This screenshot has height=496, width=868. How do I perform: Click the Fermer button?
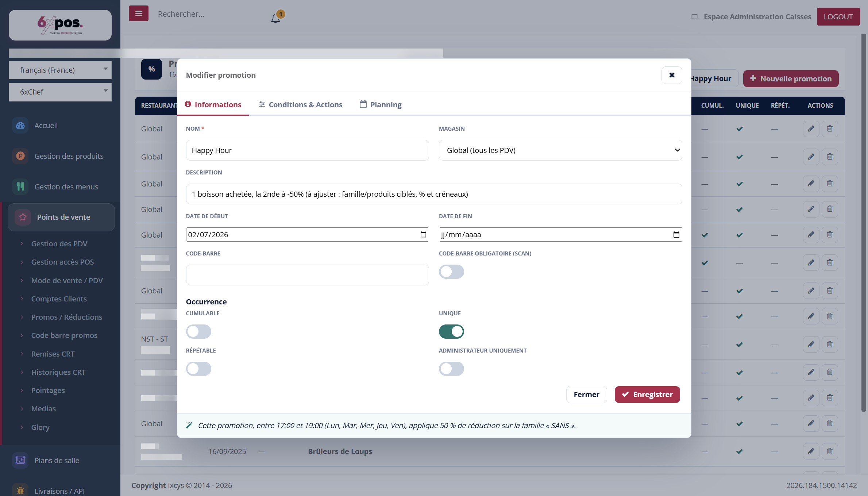point(586,394)
